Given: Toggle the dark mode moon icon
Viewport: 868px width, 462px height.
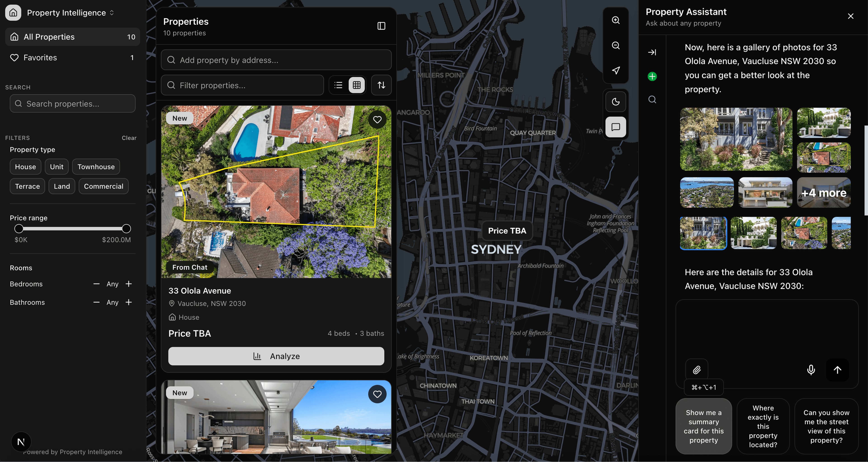Looking at the screenshot, I should (x=615, y=102).
